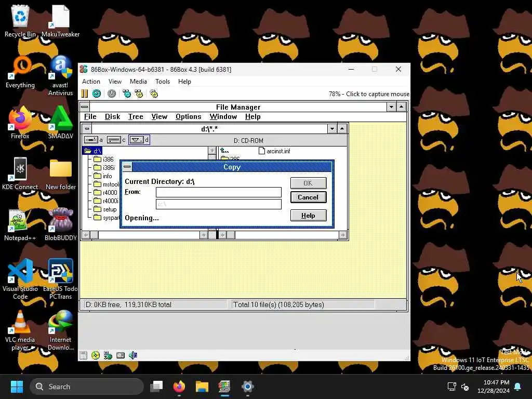Viewport: 532px width, 399px height.
Task: Select the r4000 folder in tree
Action: pos(105,192)
